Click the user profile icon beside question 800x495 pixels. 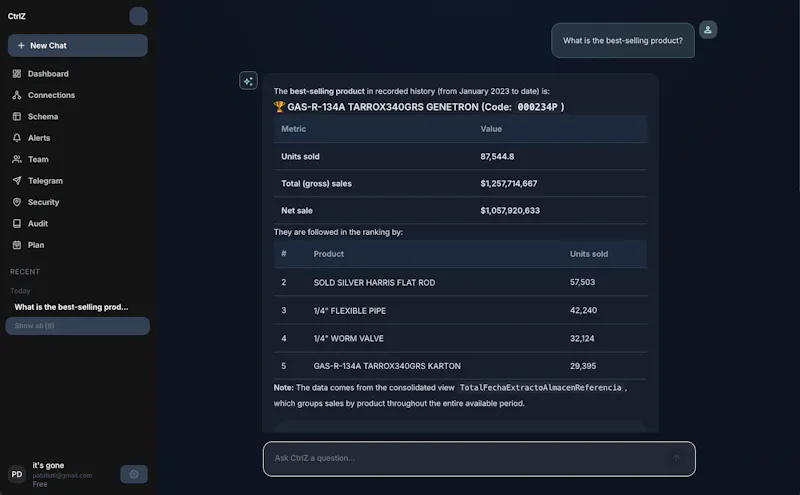coord(708,30)
